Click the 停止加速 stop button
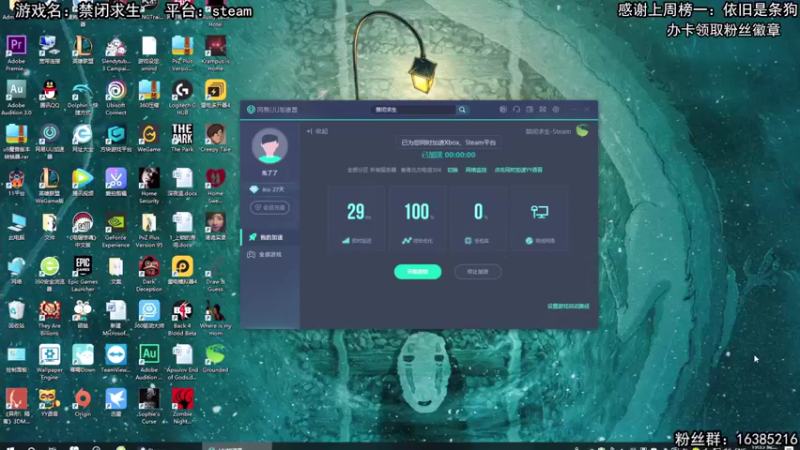Viewport: 800px width, 450px height. pyautogui.click(x=478, y=272)
